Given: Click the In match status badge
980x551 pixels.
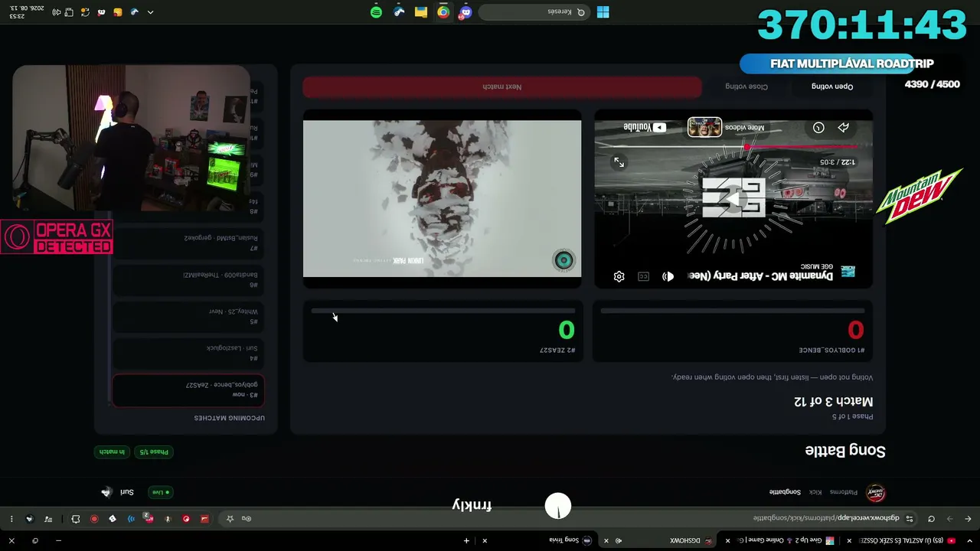Looking at the screenshot, I should (x=112, y=452).
